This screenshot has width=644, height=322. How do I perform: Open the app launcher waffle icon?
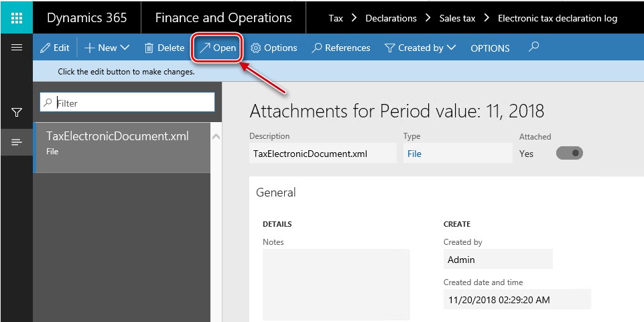[17, 17]
